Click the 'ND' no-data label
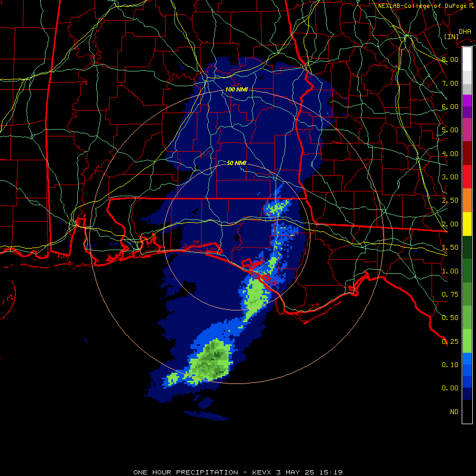The image size is (476, 476). point(454,412)
